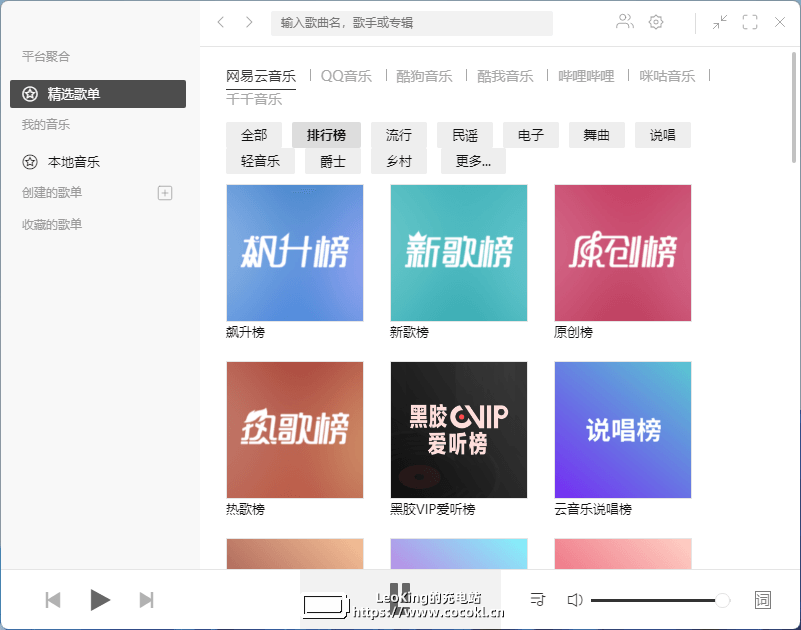
Task: Select the 乡村 category filter
Action: coord(399,161)
